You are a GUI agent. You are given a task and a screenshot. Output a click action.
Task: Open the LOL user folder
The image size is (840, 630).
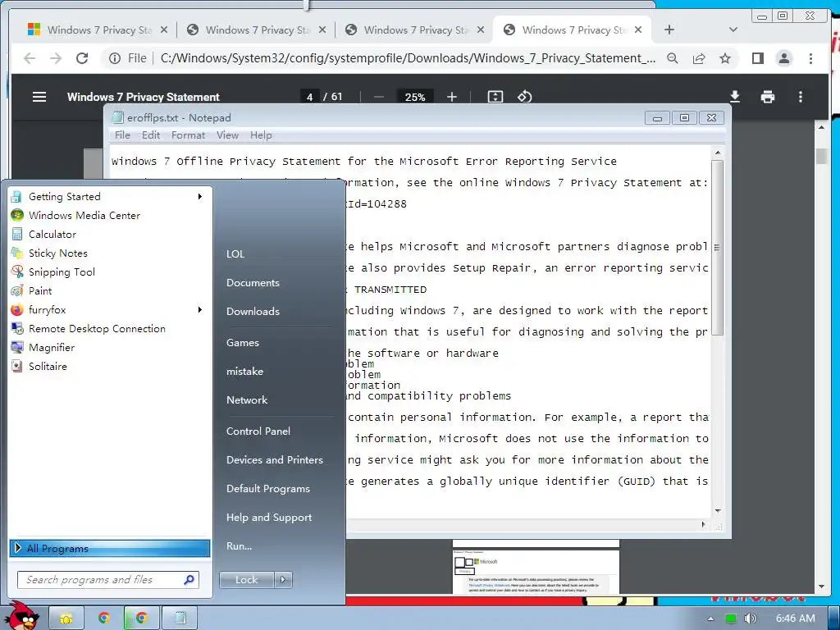click(235, 254)
